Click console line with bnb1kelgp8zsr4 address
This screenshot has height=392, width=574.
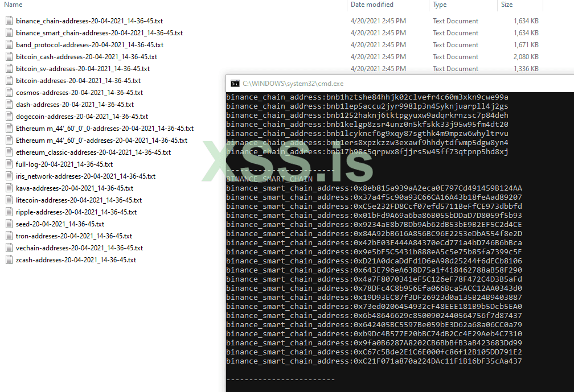367,125
